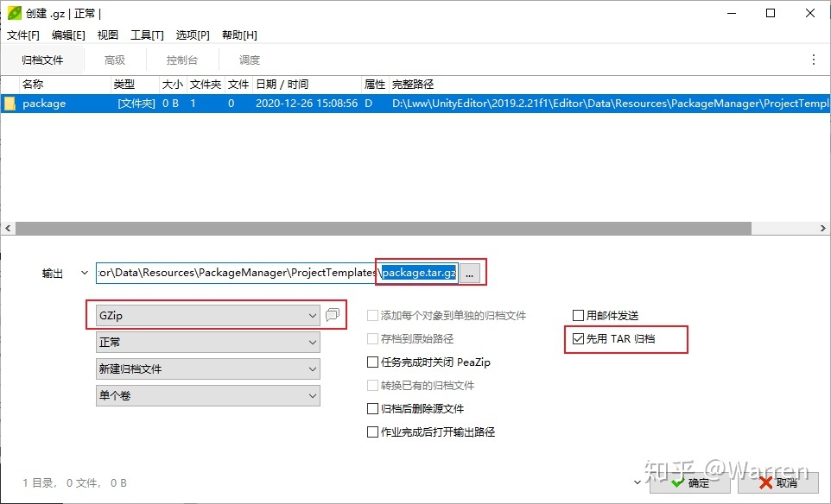Open the GZip format dropdown
The image size is (831, 504).
(207, 316)
